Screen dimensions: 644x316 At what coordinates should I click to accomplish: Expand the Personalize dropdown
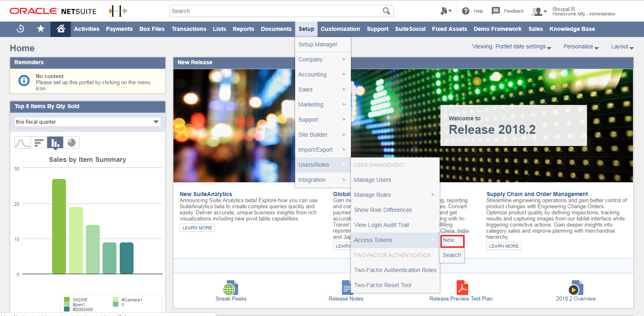581,47
